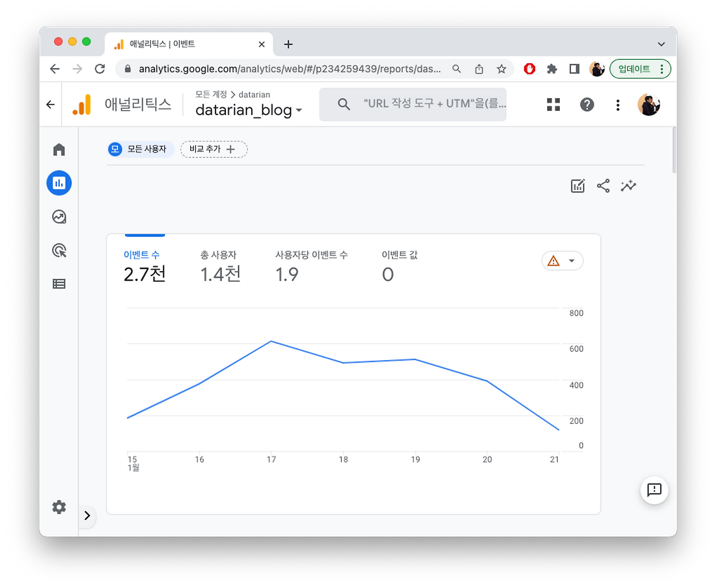Open the red ad-blocker extension
Screen dimensions: 716x588
coord(529,69)
